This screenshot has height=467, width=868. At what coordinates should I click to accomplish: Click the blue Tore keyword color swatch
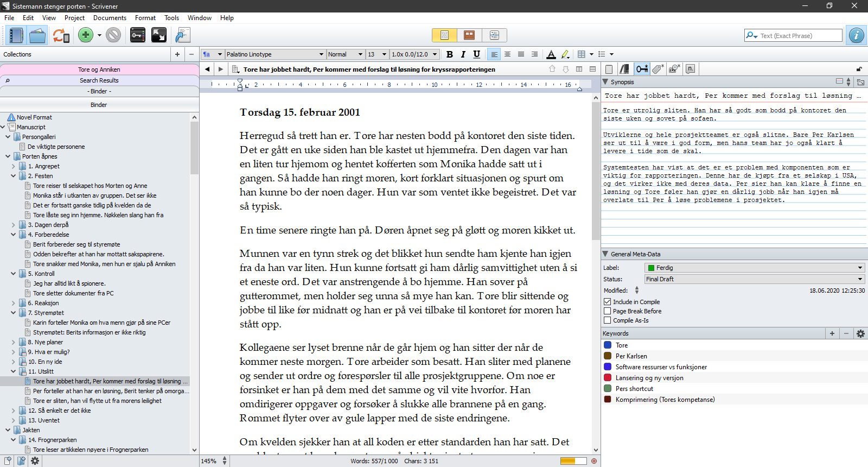[x=608, y=345]
